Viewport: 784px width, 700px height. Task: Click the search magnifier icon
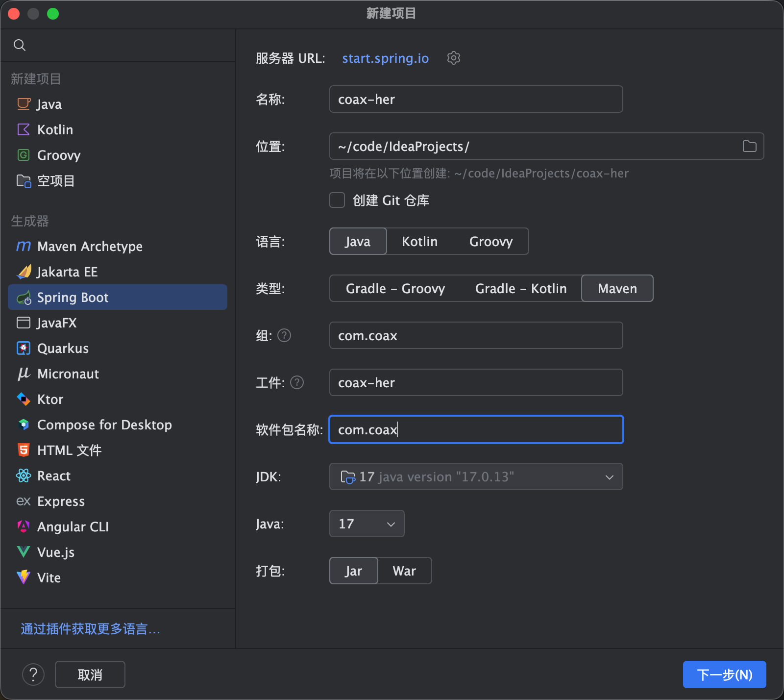coord(20,45)
